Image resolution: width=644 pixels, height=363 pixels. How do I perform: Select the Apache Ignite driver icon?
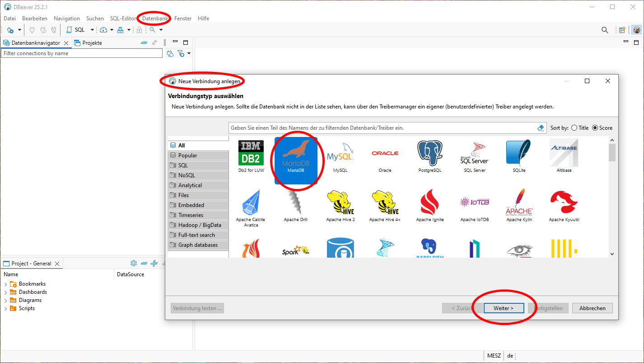[429, 203]
